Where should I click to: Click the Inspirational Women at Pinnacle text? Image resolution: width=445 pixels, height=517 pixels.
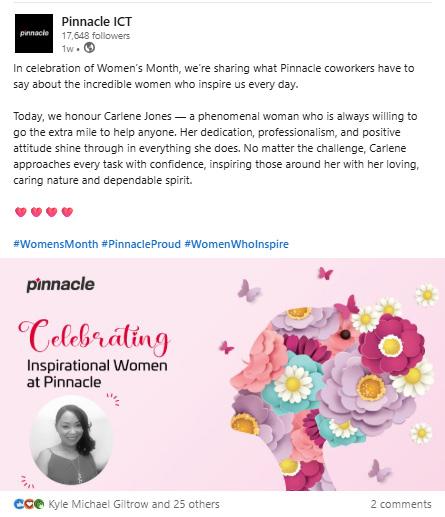click(x=97, y=374)
